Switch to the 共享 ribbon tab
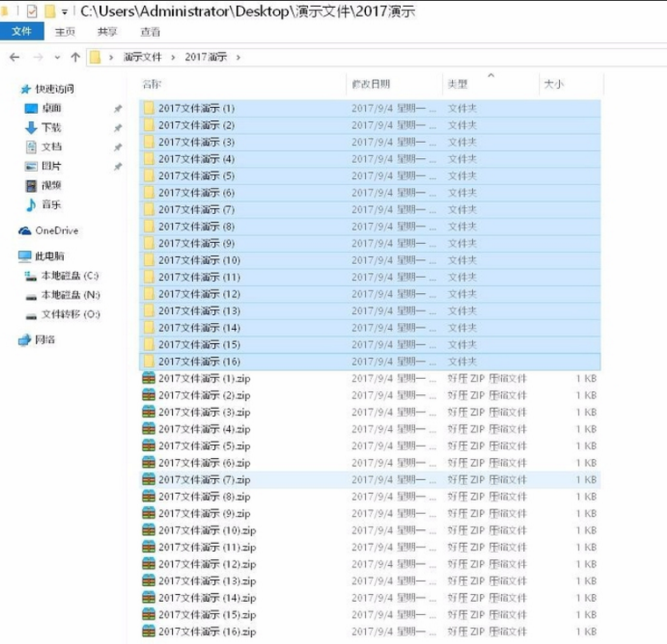The width and height of the screenshot is (667, 644). [x=107, y=32]
